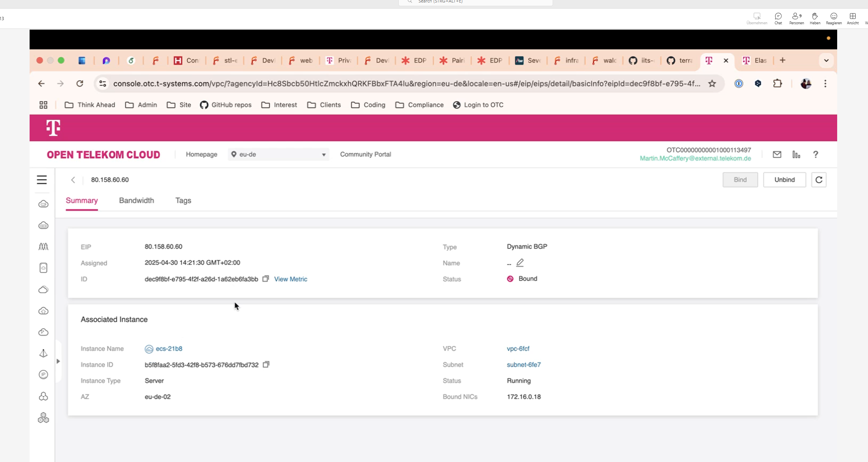Expand the browser tab search dropdown
The width and height of the screenshot is (868, 462).
[x=826, y=60]
